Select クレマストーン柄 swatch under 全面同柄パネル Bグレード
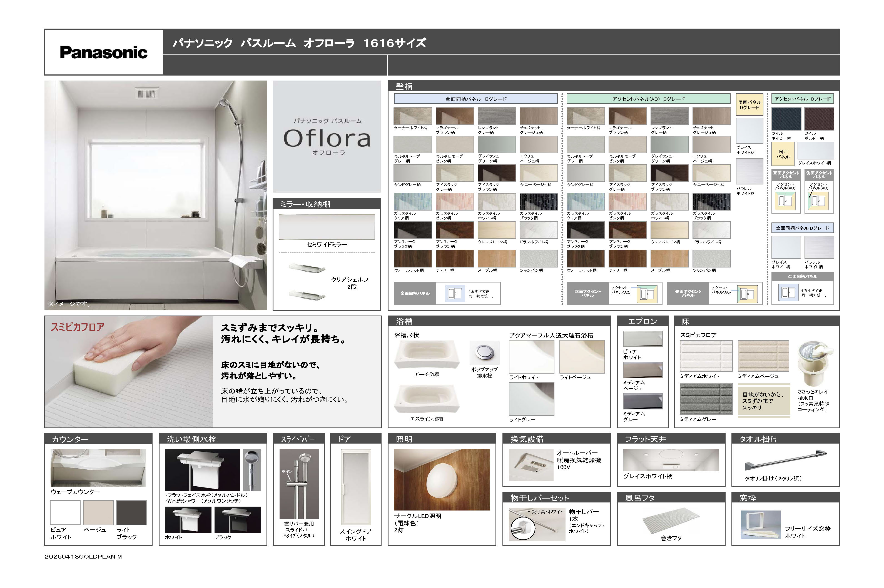This screenshot has height=588, width=884. [x=497, y=230]
